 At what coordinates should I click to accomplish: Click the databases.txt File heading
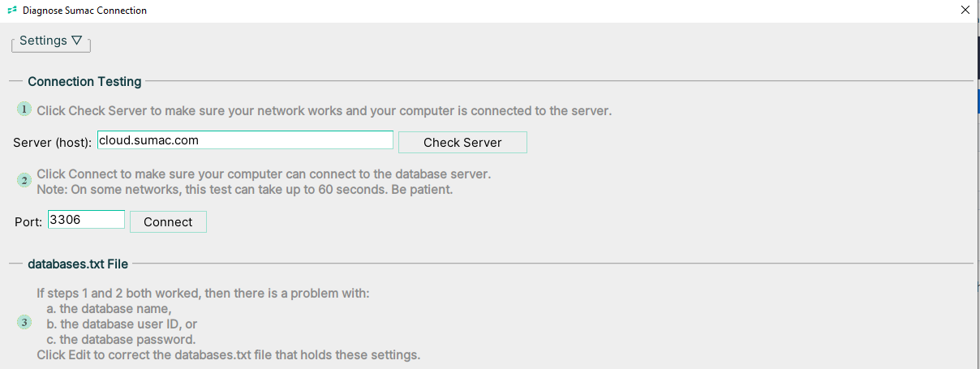[78, 263]
